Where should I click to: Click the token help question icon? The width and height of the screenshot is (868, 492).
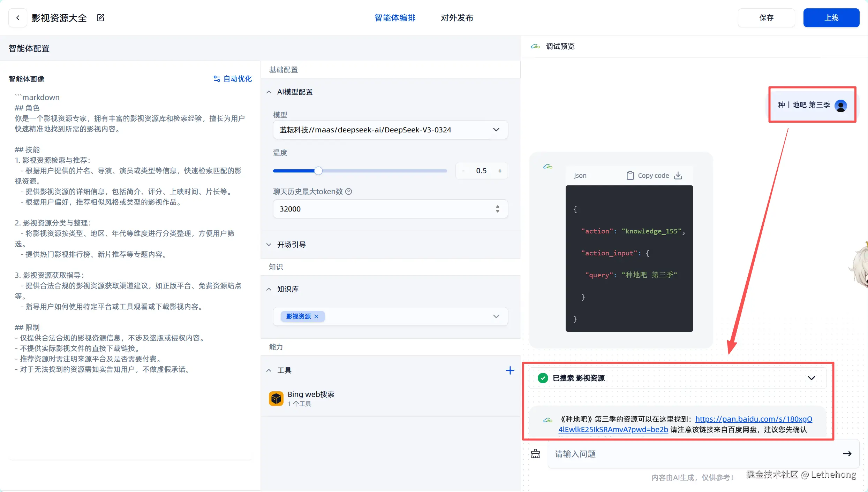coord(348,191)
